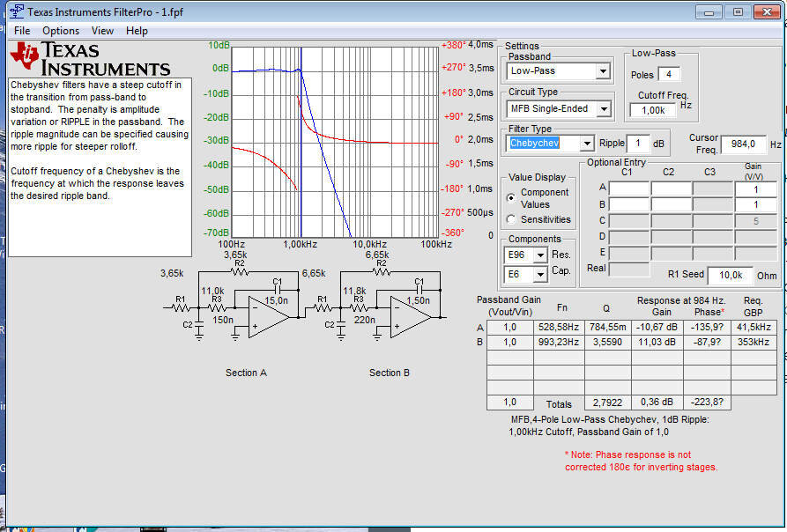Open the File menu
This screenshot has height=532, width=787.
click(21, 31)
